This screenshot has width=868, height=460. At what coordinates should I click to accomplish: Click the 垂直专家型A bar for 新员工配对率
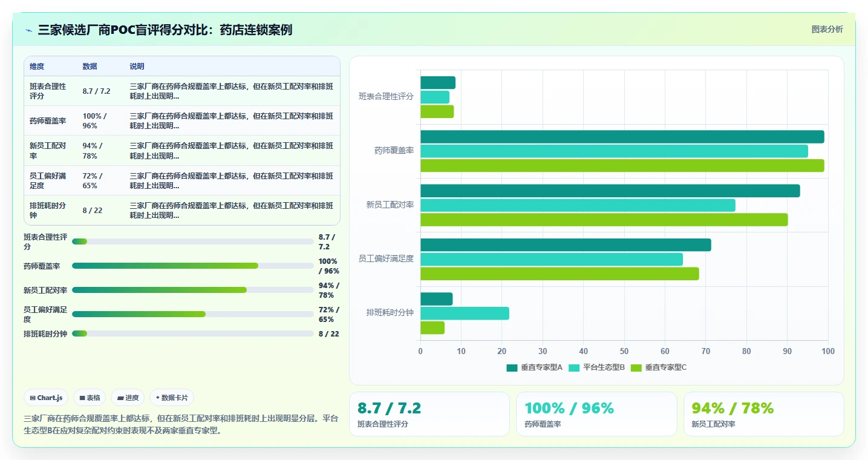tap(610, 191)
